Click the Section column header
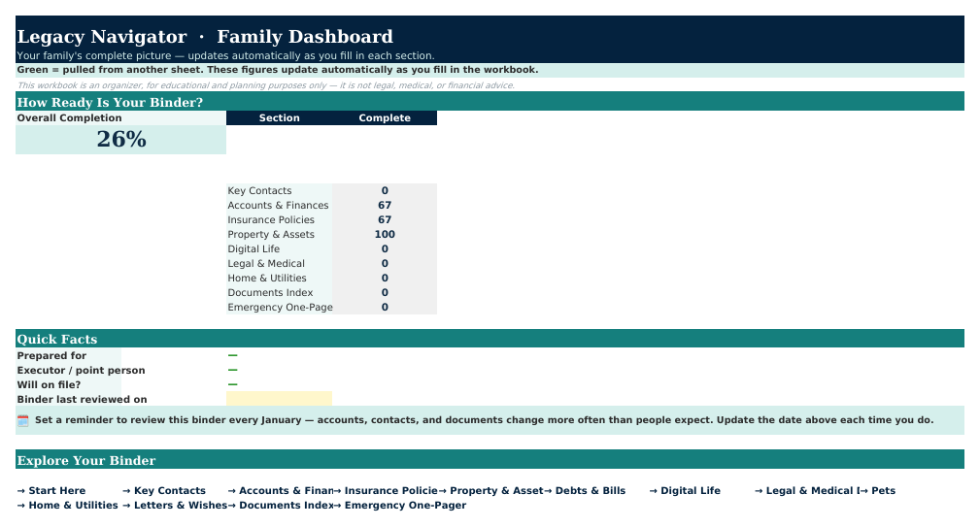The width and height of the screenshot is (980, 527). coord(279,118)
